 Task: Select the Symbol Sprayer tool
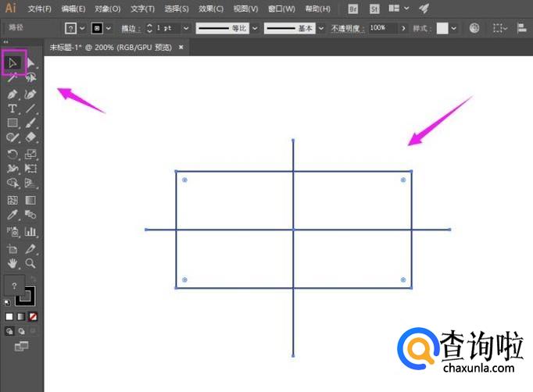coord(13,232)
